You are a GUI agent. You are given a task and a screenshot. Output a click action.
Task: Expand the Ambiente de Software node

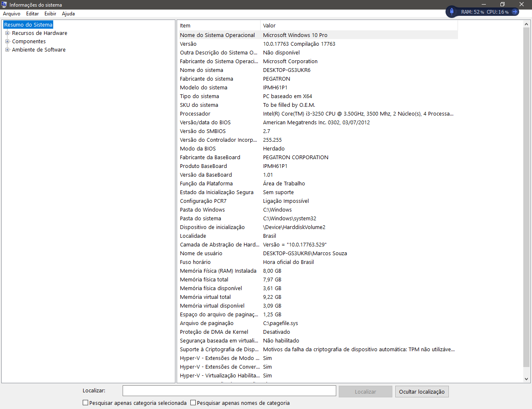[x=7, y=49]
